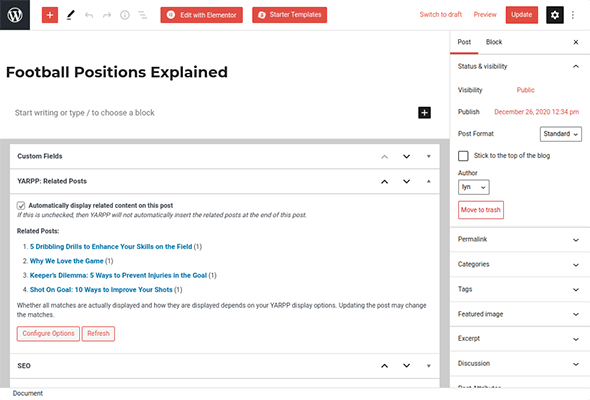The width and height of the screenshot is (590, 400).
Task: Open the content details info icon
Action: (x=125, y=15)
